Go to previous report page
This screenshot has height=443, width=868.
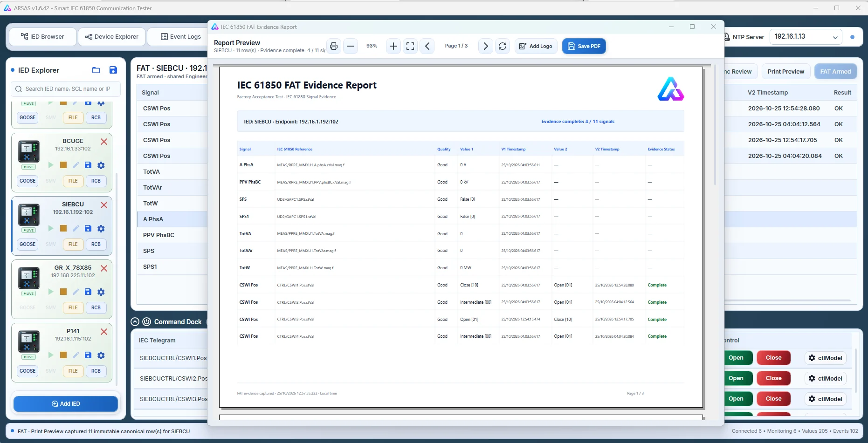427,46
